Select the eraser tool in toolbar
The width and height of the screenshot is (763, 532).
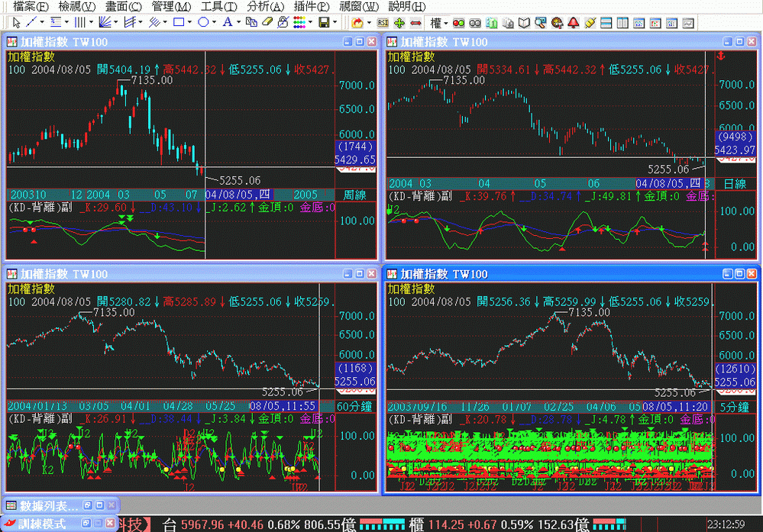[x=268, y=22]
